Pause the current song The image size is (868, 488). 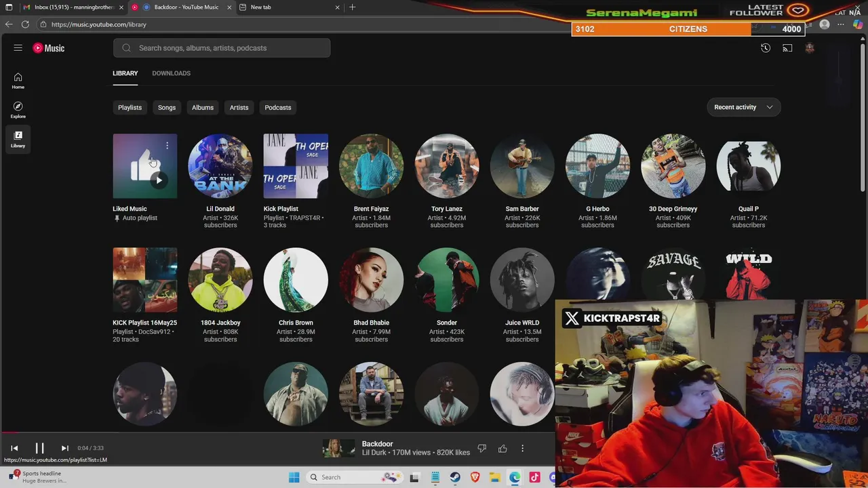[x=39, y=448]
